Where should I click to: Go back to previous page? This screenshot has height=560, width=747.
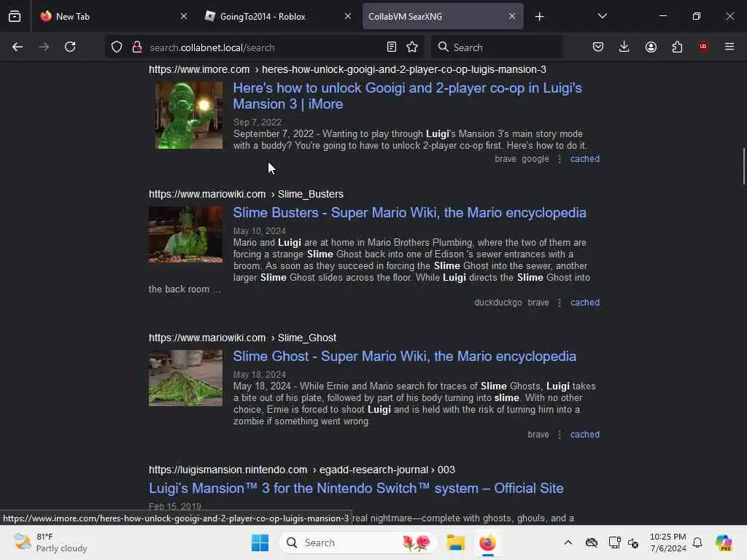[x=18, y=47]
